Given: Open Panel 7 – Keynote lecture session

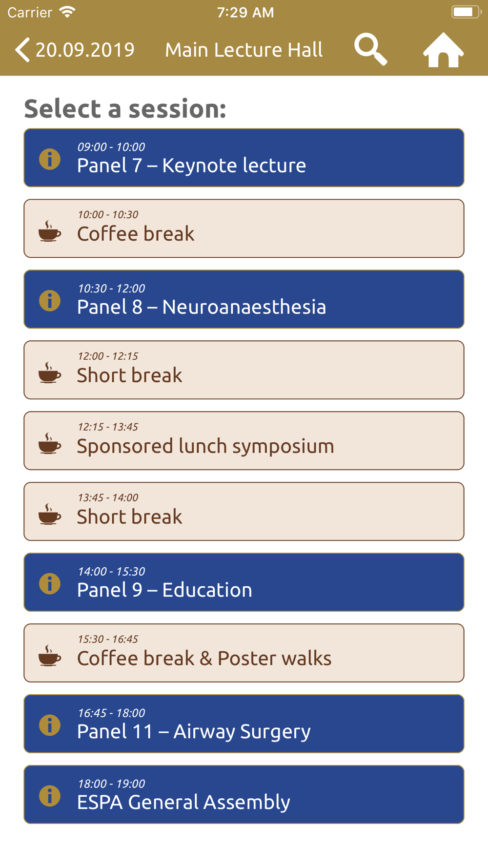Looking at the screenshot, I should 244,158.
